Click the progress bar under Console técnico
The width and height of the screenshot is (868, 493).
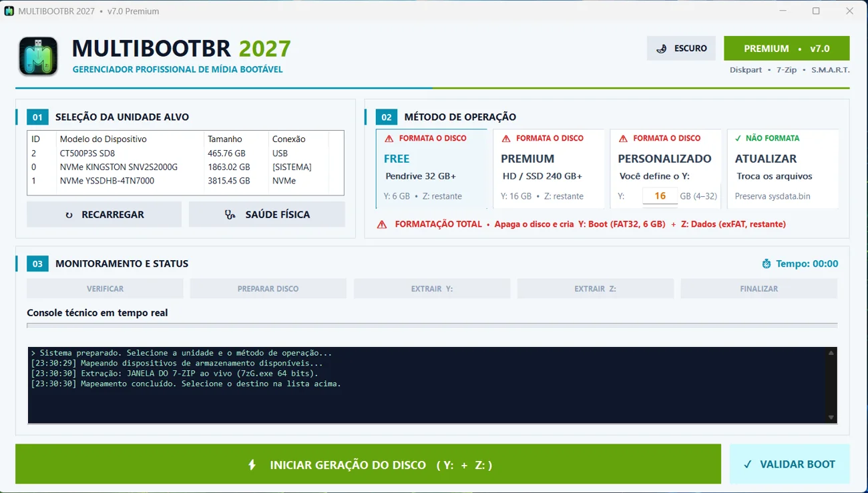[x=432, y=326]
